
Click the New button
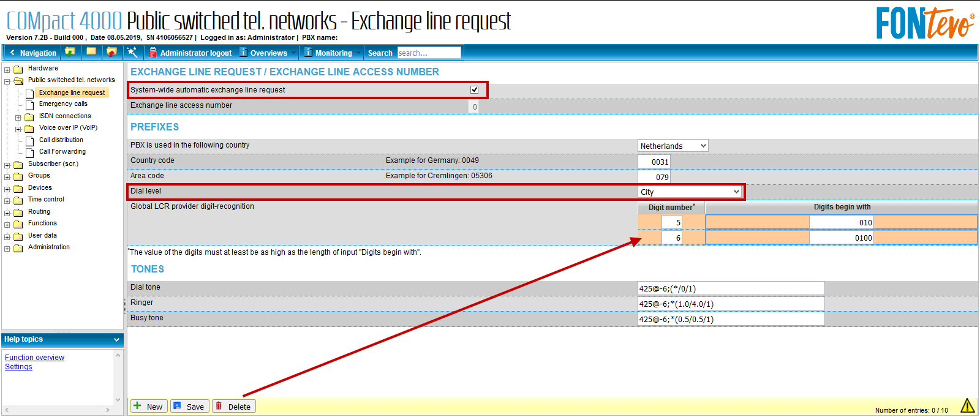coord(149,406)
